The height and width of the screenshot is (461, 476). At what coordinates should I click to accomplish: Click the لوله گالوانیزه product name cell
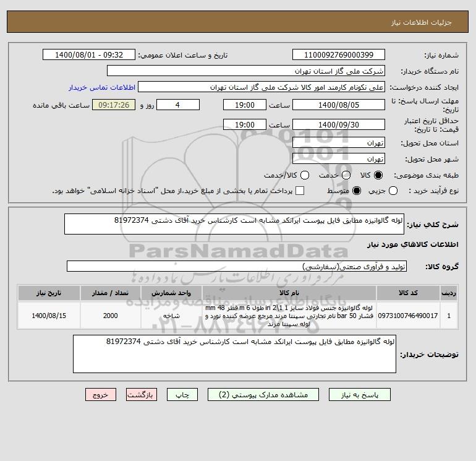click(x=289, y=316)
